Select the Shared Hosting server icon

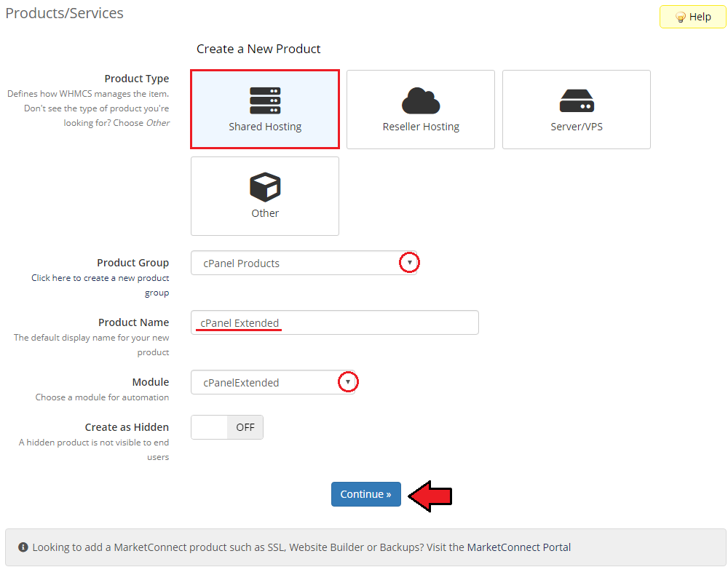[265, 100]
